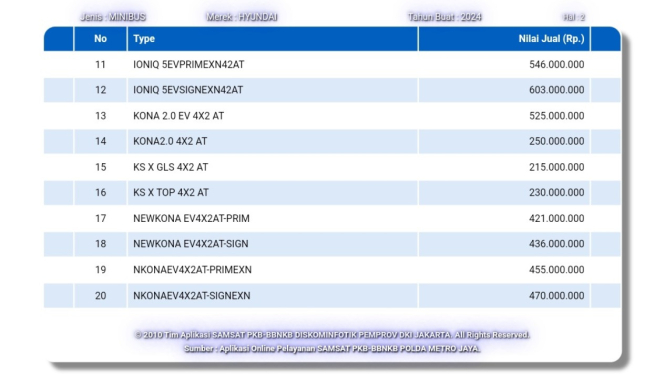Click the 603.000.000 price value
Screen dimensions: 665x374
click(556, 90)
